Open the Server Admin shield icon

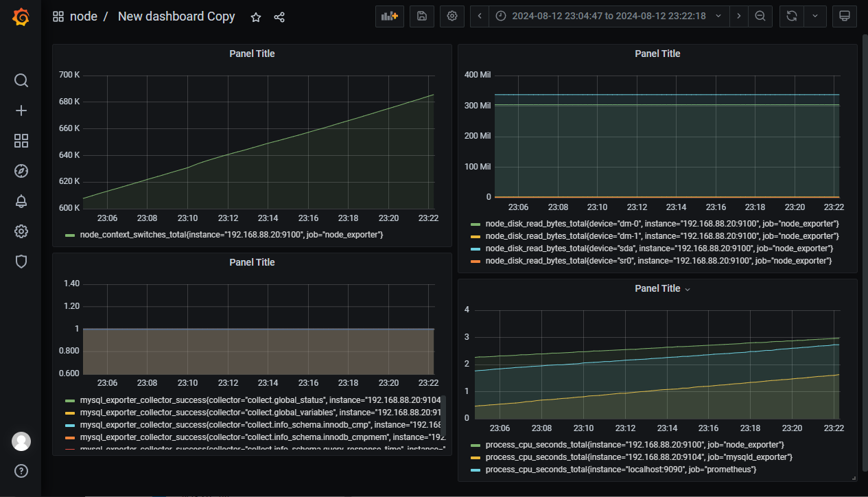pos(21,262)
